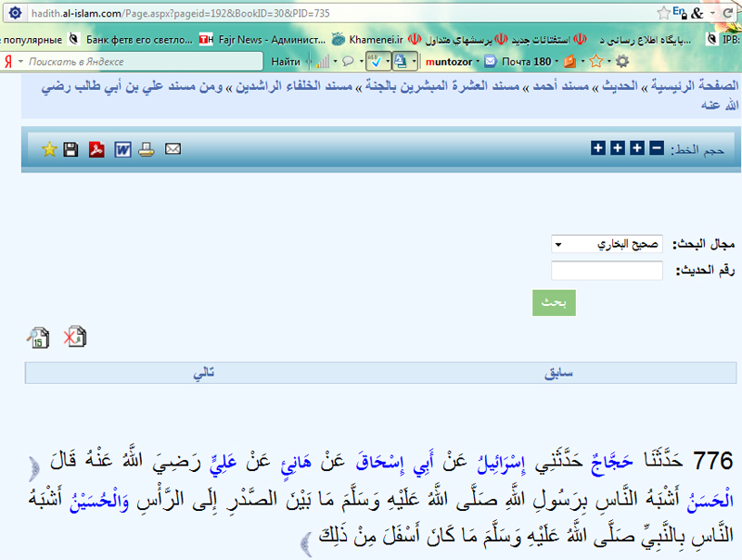This screenshot has width=742, height=560.
Task: Open مسند الخلفاء الراشدين breadcrumb link
Action: click(294, 86)
